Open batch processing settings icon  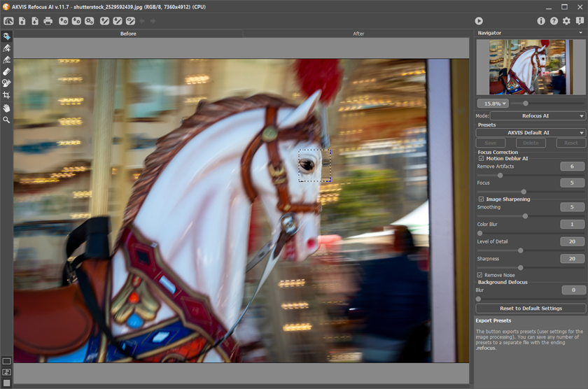90,21
